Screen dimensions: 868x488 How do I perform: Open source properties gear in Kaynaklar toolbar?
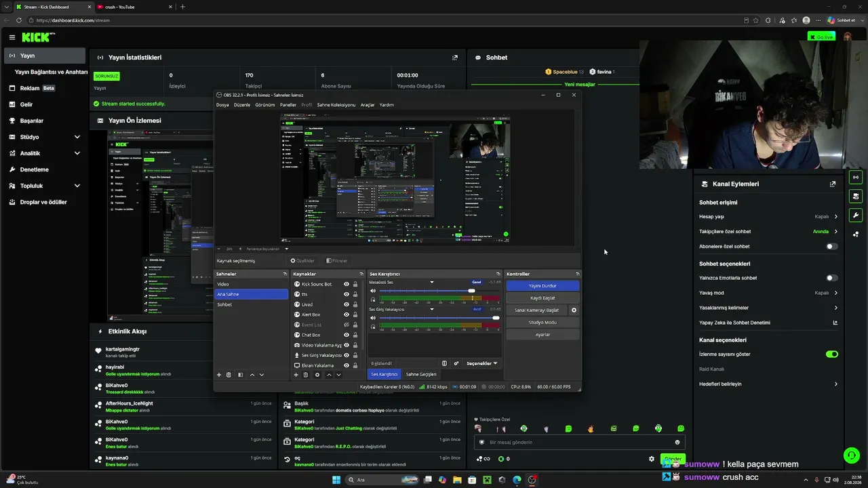click(x=317, y=375)
